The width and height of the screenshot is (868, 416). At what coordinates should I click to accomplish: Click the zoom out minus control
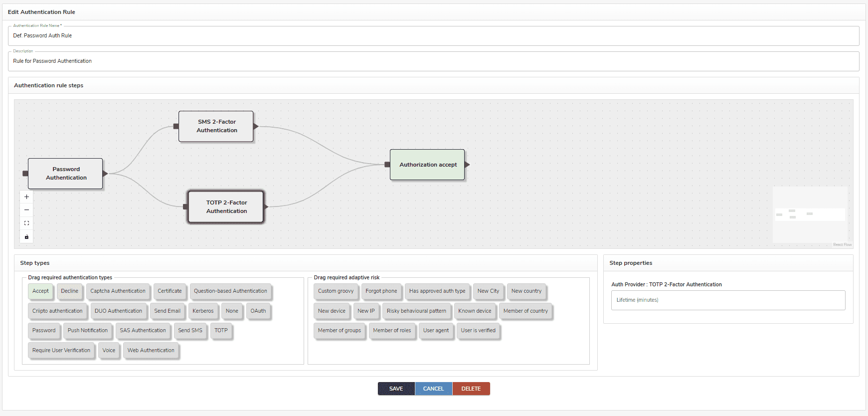point(26,210)
